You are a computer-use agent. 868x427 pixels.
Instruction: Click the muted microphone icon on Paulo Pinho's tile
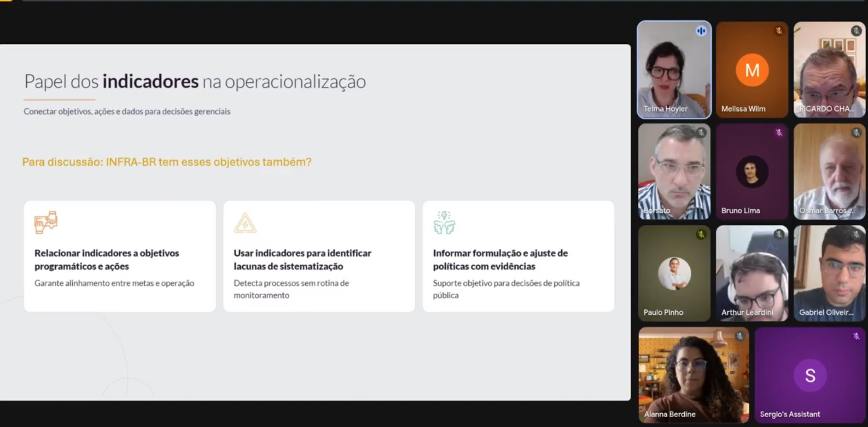click(701, 234)
